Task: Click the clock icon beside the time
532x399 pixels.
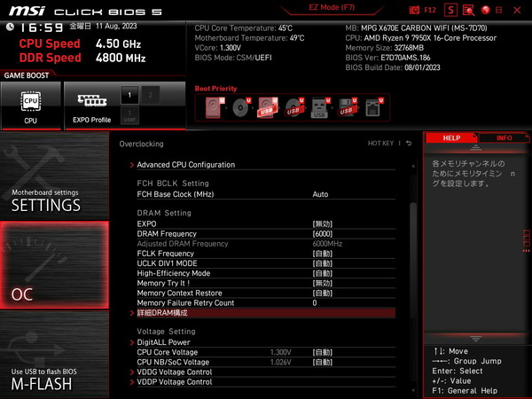Action: [x=10, y=27]
